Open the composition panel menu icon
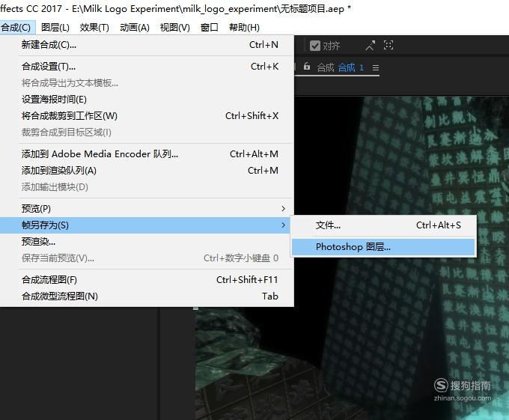Screen dimensions: 509x420 376,68
